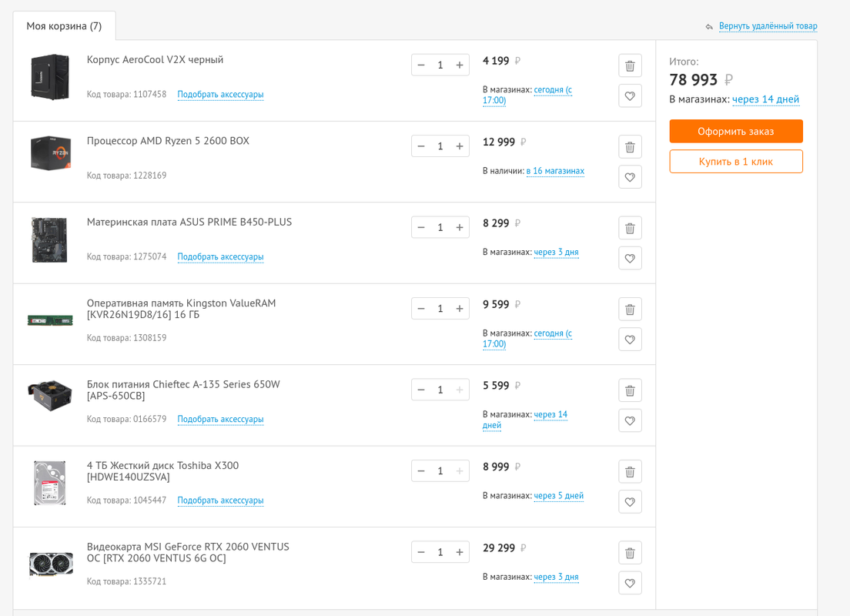Image resolution: width=850 pixels, height=616 pixels.
Task: Open total availability через 14 дней link
Action: click(x=765, y=99)
